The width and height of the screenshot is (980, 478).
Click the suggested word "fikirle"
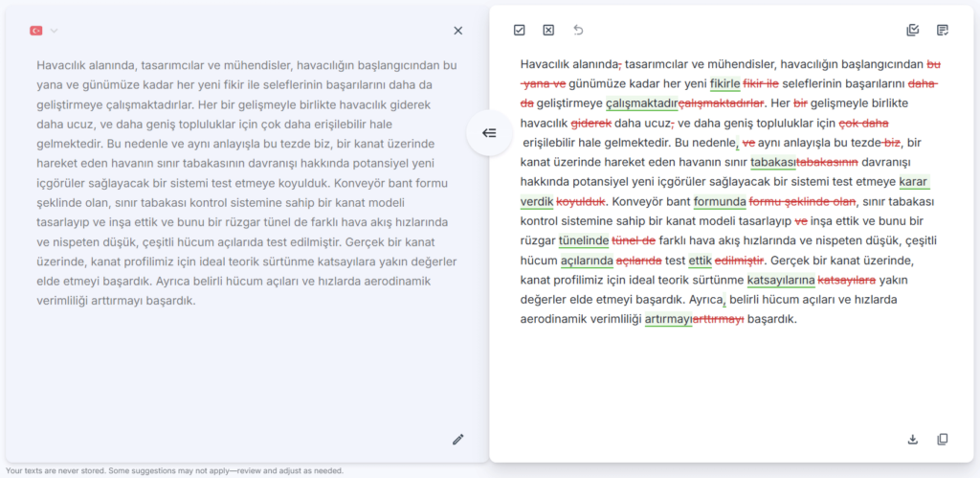click(x=724, y=84)
